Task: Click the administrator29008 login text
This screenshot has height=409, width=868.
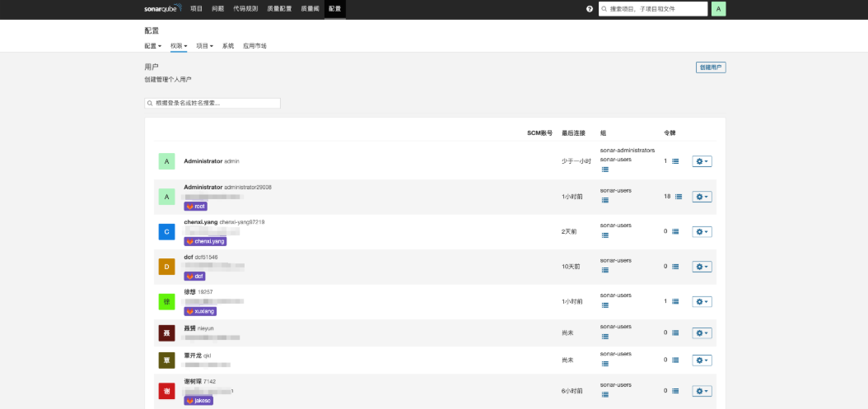Action: pos(248,187)
